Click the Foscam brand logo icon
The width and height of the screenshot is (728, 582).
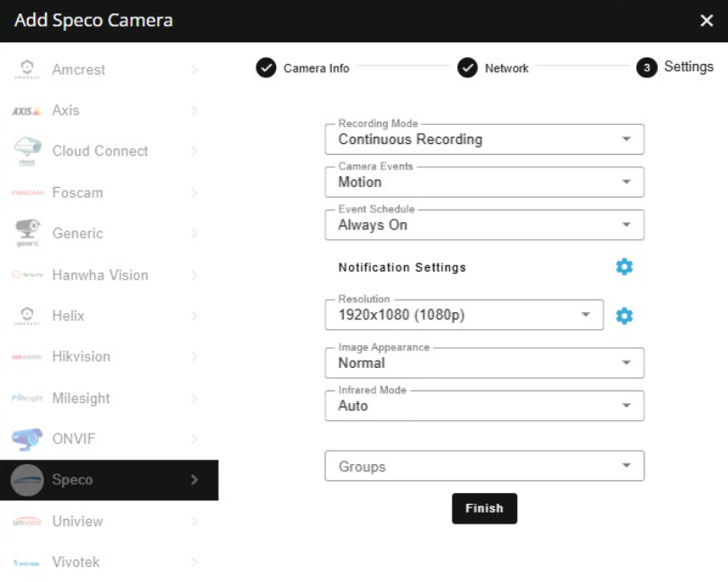[x=27, y=193]
